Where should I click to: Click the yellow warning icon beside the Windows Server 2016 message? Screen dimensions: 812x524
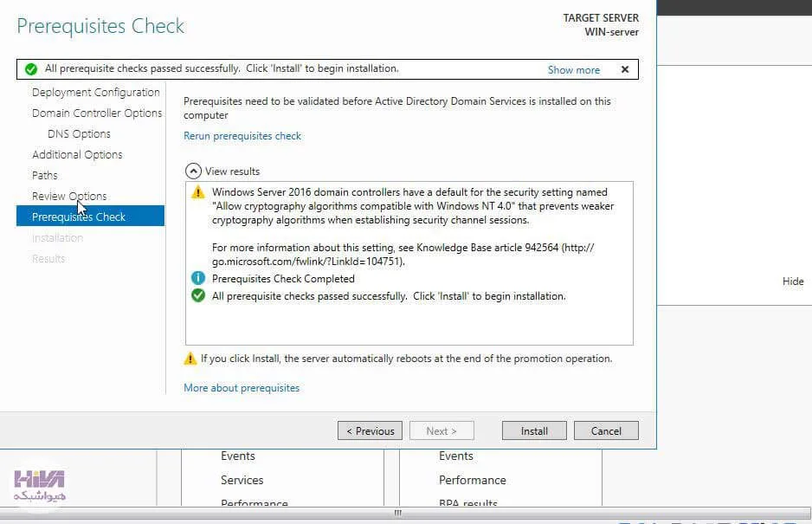198,192
